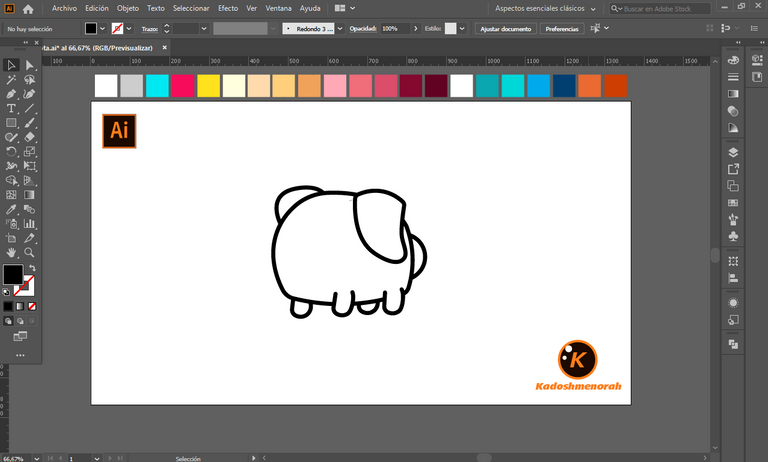This screenshot has width=768, height=462.
Task: Open the arrange documents dropdown
Action: (345, 8)
